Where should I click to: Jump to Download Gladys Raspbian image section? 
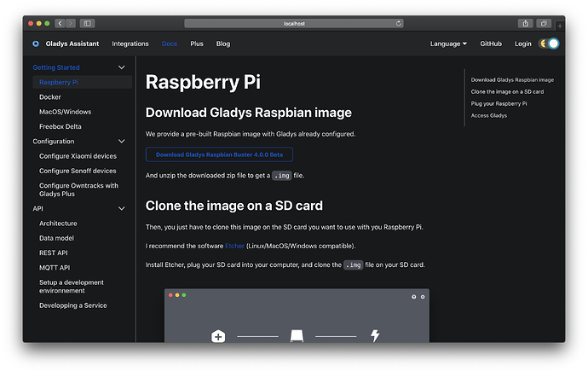coord(512,80)
